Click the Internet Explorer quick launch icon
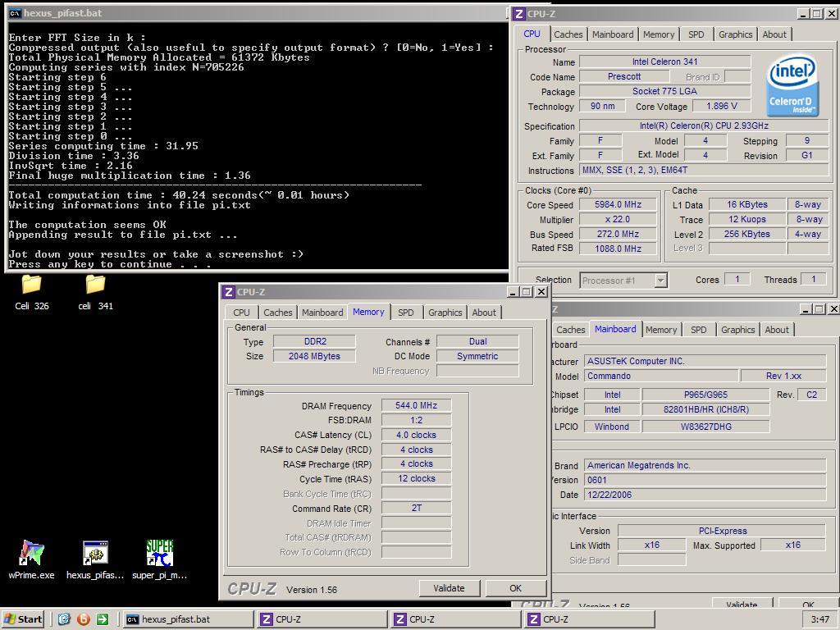 click(64, 619)
